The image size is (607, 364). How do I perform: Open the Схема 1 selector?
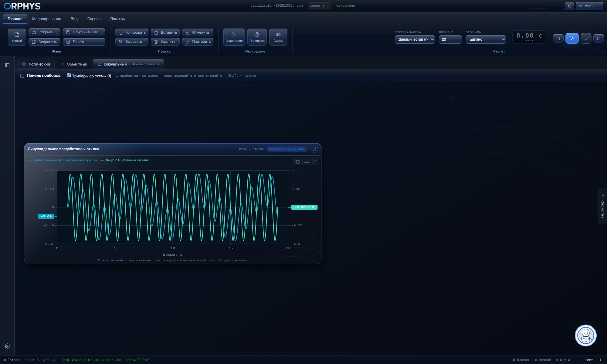pyautogui.click(x=319, y=6)
